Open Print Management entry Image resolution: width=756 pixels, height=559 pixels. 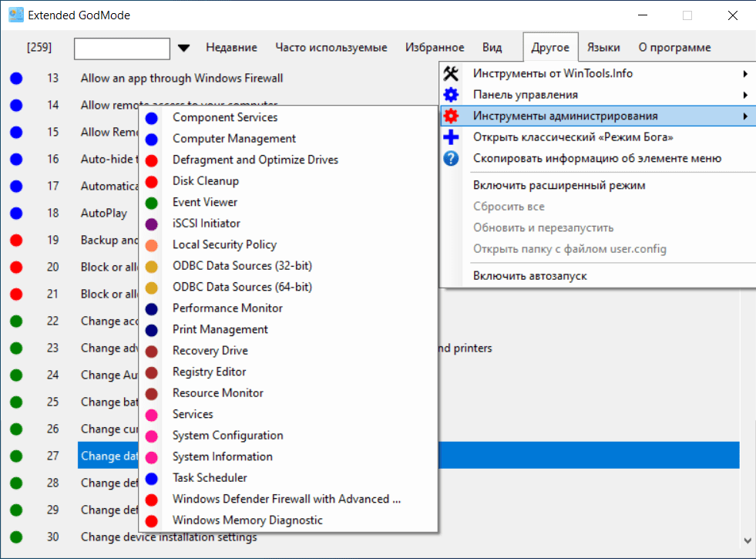(220, 329)
